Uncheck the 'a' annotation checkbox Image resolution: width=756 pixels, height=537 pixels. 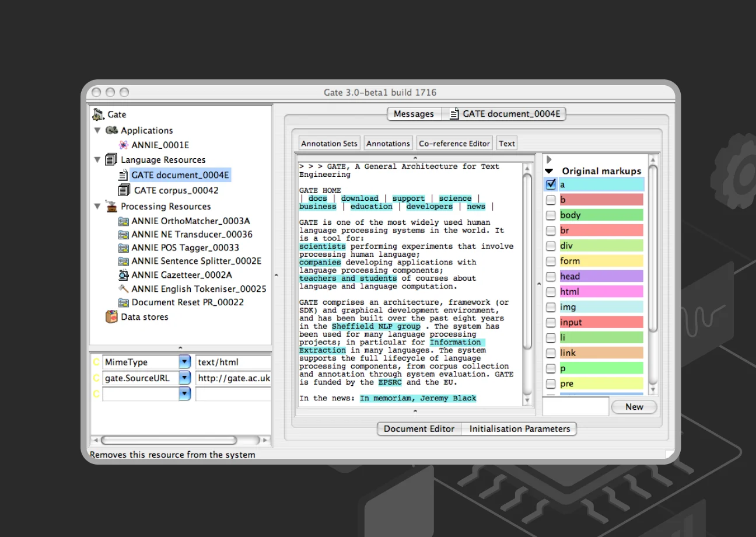pyautogui.click(x=551, y=184)
